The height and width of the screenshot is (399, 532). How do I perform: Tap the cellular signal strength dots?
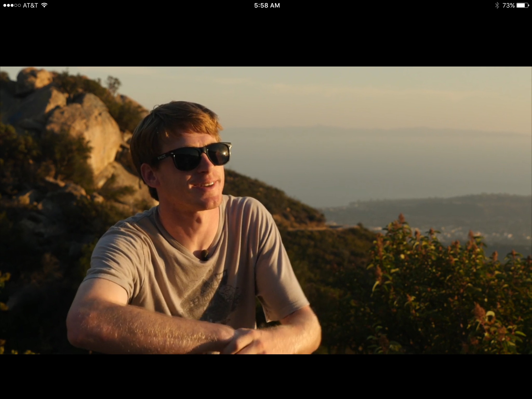coord(12,5)
